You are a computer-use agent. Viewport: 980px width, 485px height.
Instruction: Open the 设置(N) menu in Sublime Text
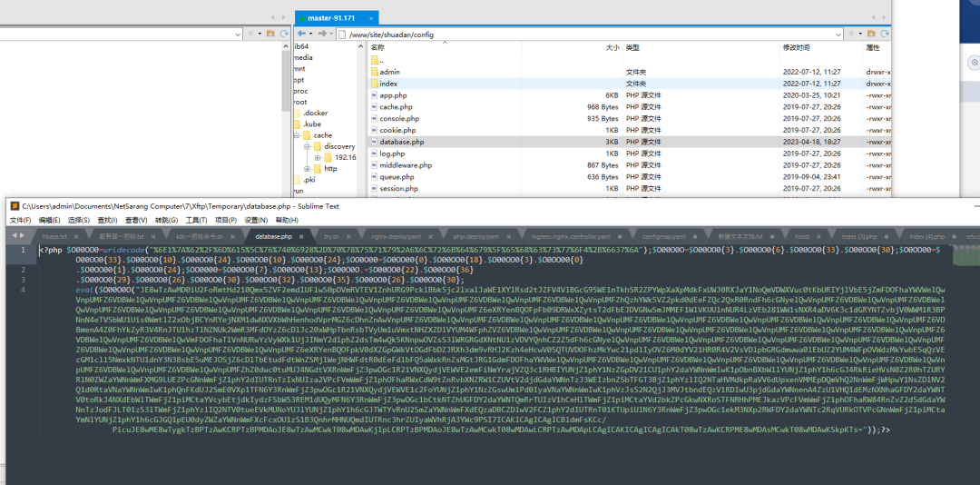click(256, 221)
